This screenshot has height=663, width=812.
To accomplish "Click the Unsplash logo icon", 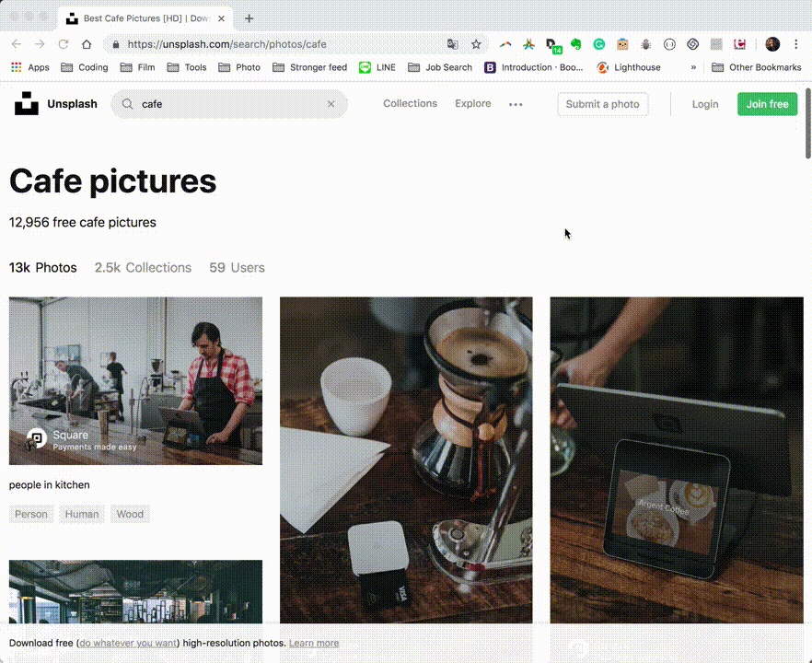I will [x=27, y=103].
